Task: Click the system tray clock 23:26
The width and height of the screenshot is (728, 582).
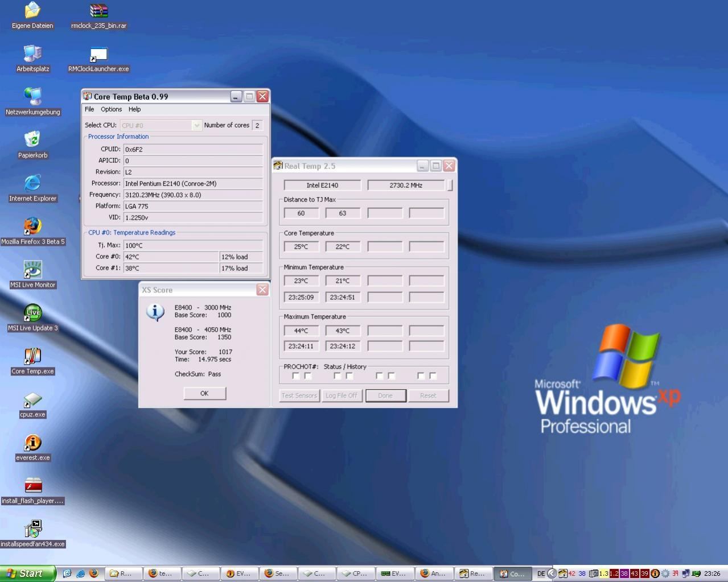Action: 712,573
